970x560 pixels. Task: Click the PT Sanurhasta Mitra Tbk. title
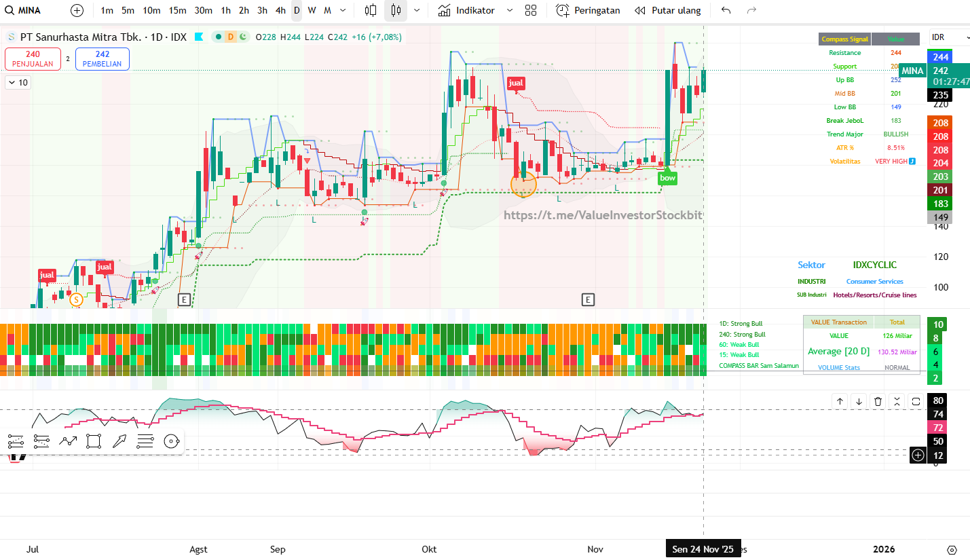[80, 37]
